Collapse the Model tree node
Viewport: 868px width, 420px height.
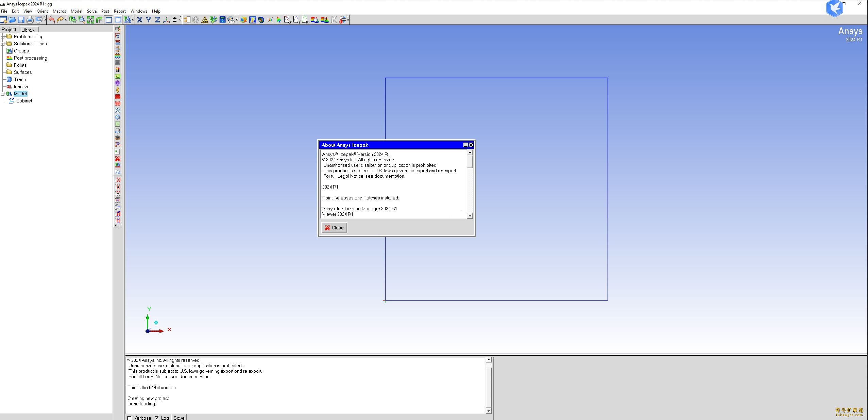pyautogui.click(x=3, y=94)
